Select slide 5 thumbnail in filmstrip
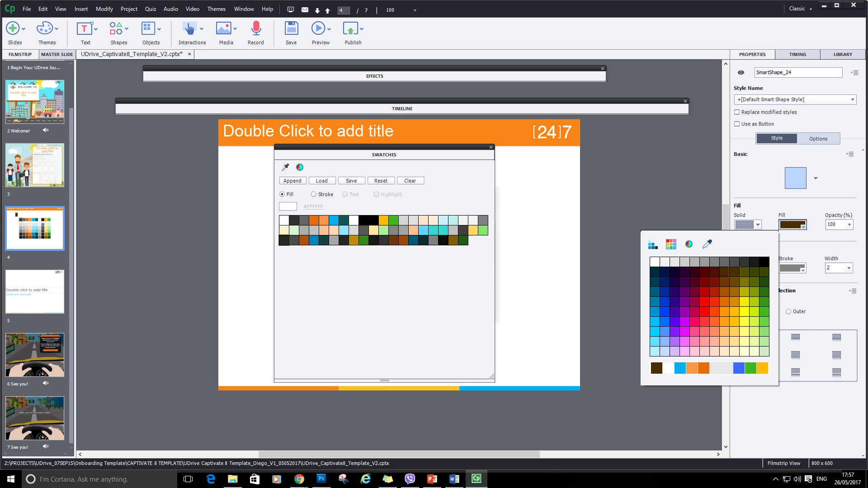 click(35, 291)
